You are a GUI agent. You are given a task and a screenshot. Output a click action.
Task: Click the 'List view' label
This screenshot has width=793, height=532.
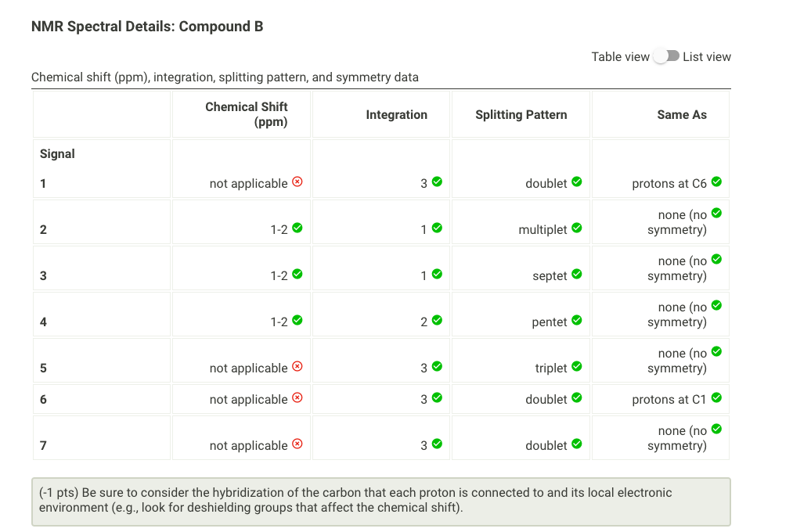click(707, 56)
